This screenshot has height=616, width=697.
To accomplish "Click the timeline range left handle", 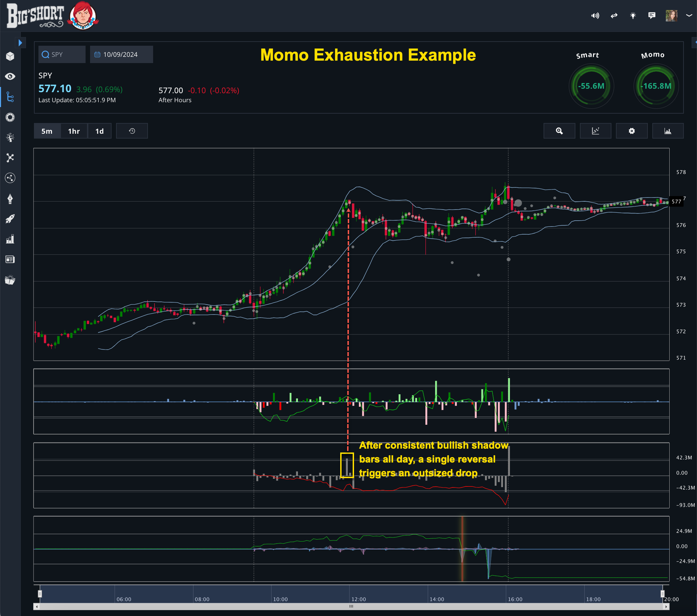I will (x=40, y=594).
